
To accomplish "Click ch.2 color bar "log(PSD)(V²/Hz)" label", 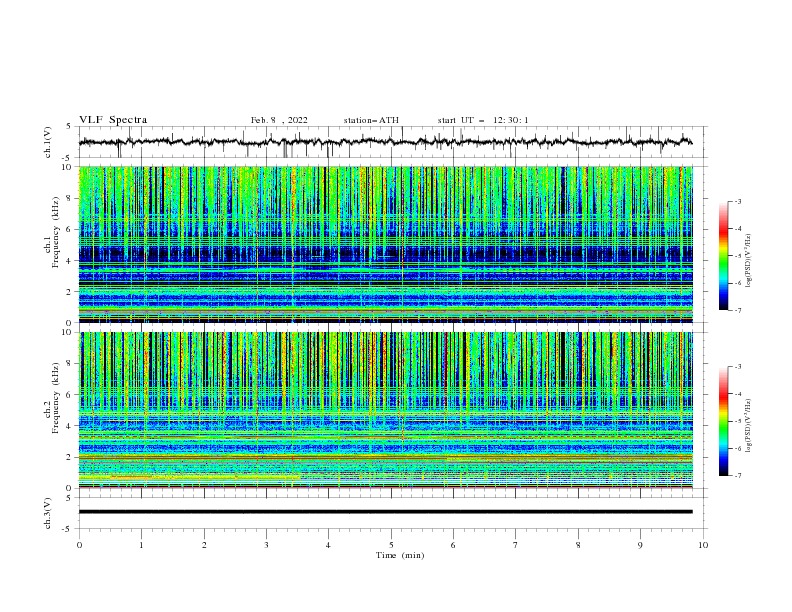I will pyautogui.click(x=749, y=425).
